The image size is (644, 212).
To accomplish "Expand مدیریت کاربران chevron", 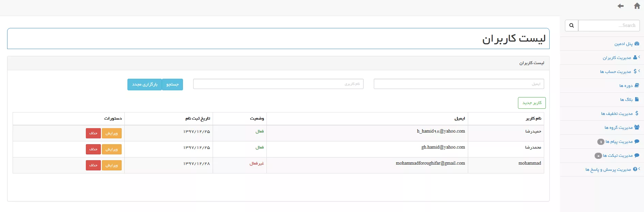I will tap(639, 57).
